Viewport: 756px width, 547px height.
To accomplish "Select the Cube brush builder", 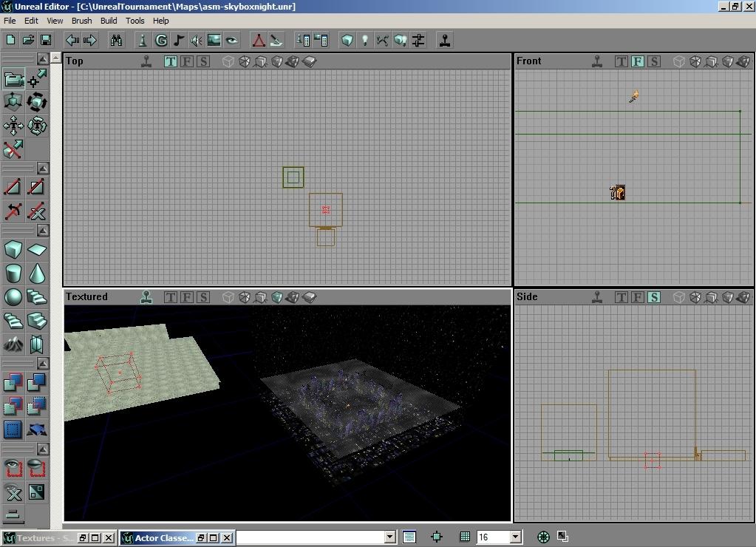I will coord(13,250).
